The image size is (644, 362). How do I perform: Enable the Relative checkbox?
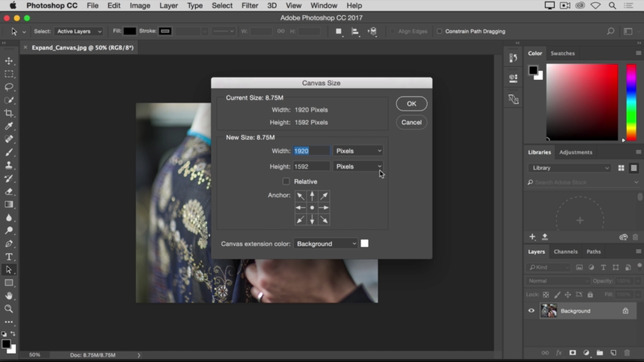point(286,182)
